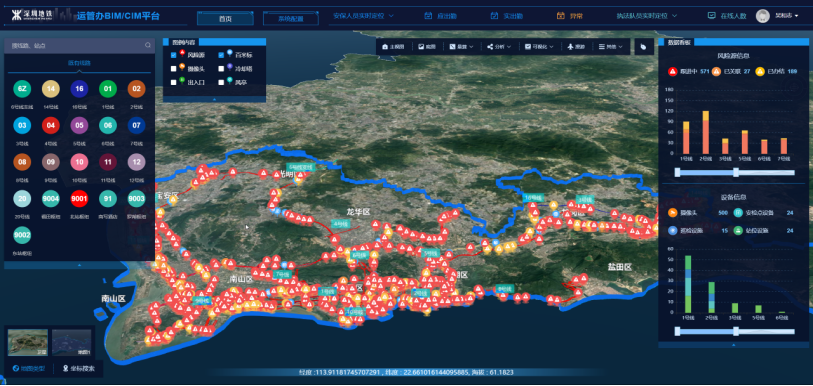This screenshot has width=813, height=386.
Task: Click the red 9001 line circle icon
Action: [79, 199]
